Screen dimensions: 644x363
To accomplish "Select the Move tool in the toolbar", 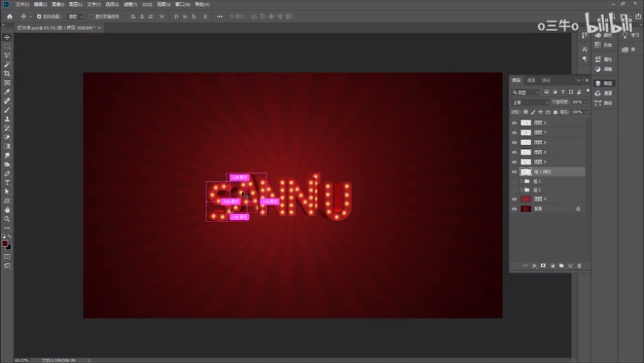I will click(x=7, y=37).
